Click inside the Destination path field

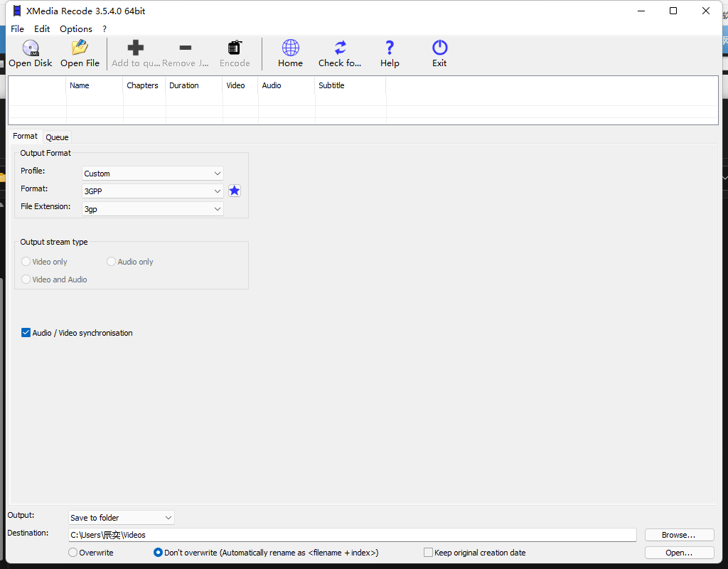tap(284, 534)
